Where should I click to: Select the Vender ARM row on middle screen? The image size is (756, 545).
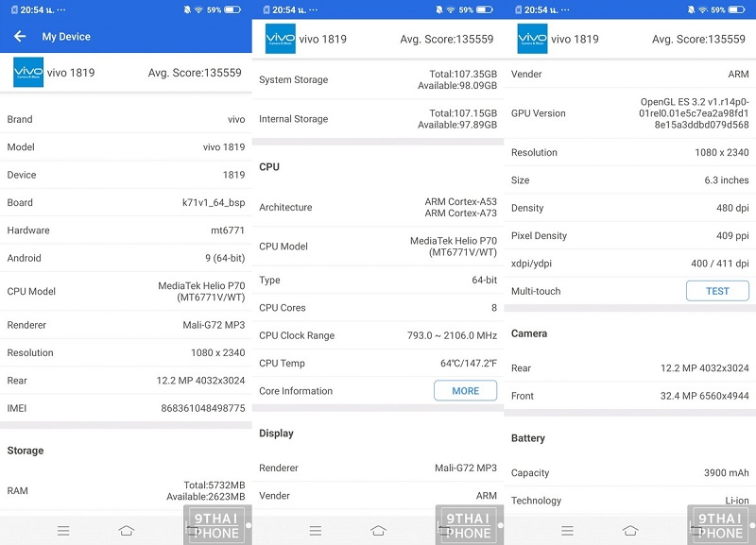[x=378, y=495]
